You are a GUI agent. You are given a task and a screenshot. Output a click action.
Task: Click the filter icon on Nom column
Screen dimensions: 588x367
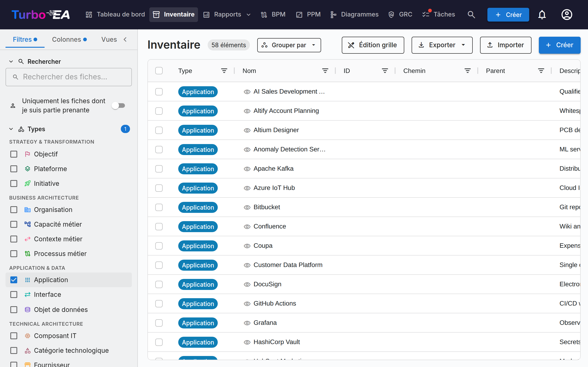click(325, 71)
